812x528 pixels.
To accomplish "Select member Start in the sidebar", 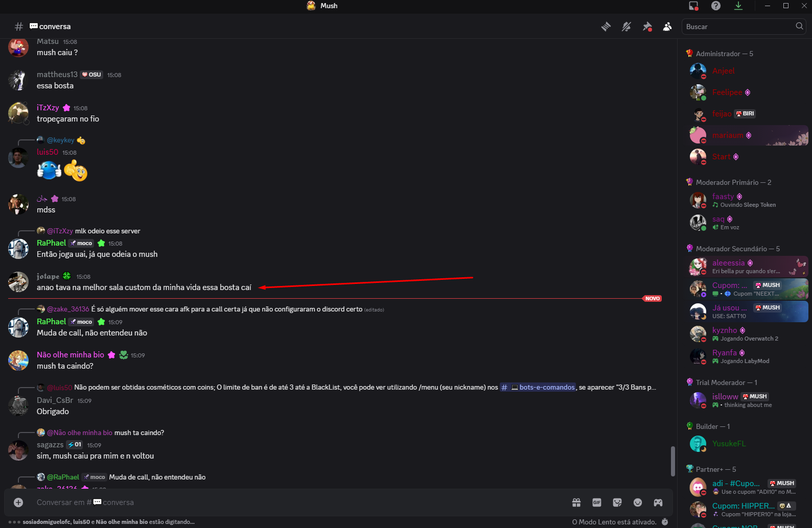I will (x=748, y=157).
